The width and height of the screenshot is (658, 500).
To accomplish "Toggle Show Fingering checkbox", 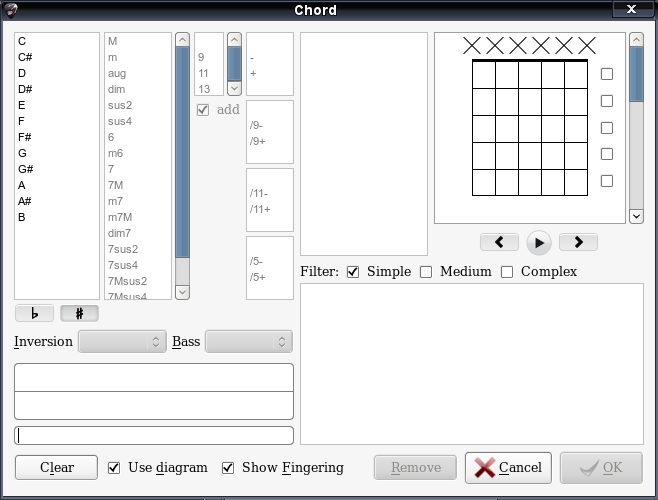I will 228,468.
